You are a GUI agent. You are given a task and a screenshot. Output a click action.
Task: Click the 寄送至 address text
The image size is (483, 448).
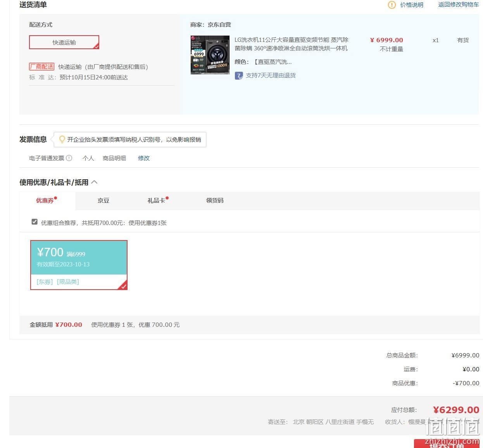tap(321, 422)
